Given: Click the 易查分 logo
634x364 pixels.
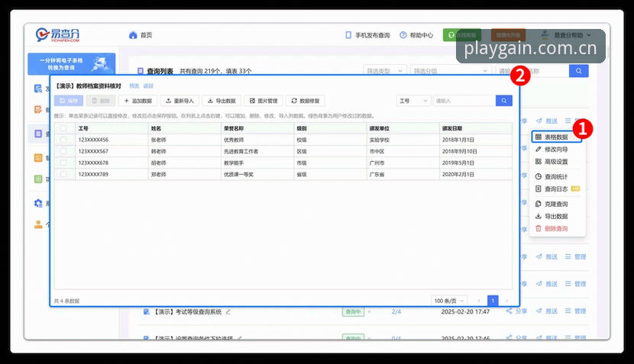Looking at the screenshot, I should tap(57, 35).
